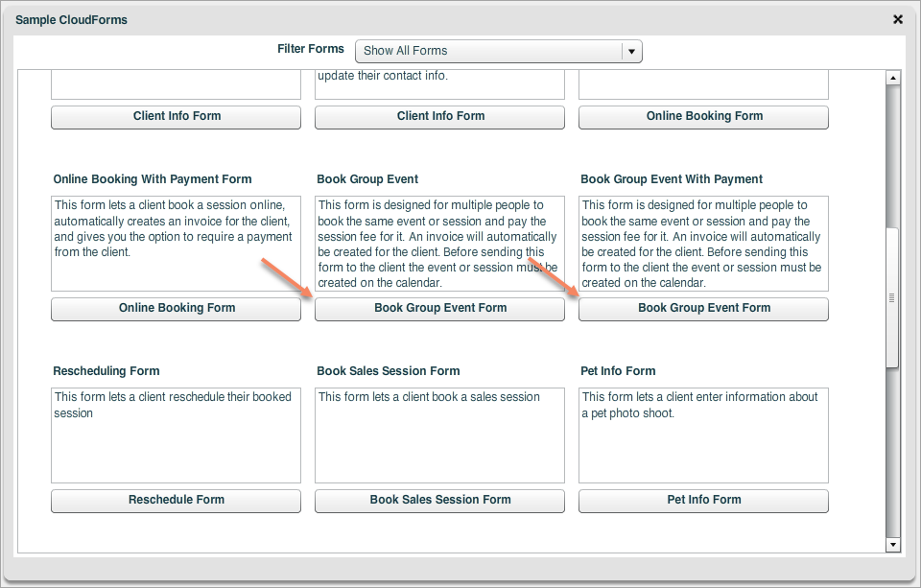Image resolution: width=921 pixels, height=588 pixels.
Task: Click Book Group Event Form button under Book Group Event With Payment
Action: pyautogui.click(x=703, y=309)
